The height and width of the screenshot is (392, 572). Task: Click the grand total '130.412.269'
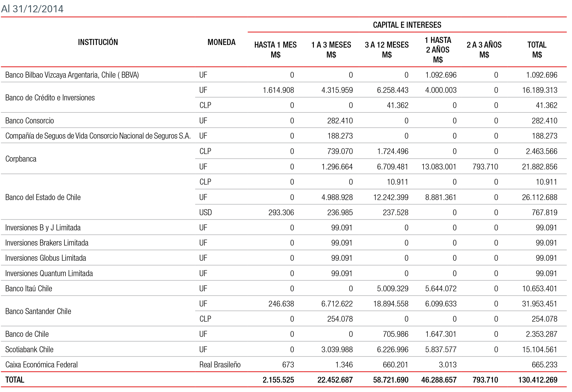(x=538, y=380)
